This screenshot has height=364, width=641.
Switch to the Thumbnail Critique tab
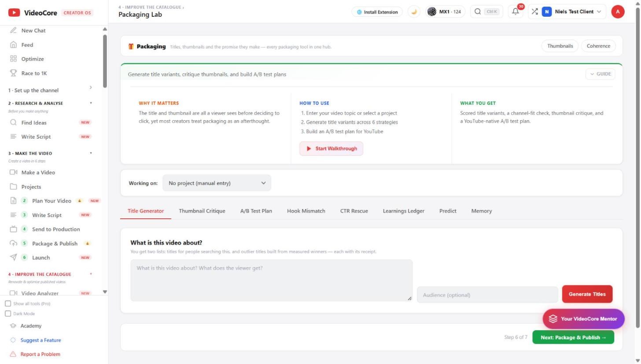tap(202, 211)
